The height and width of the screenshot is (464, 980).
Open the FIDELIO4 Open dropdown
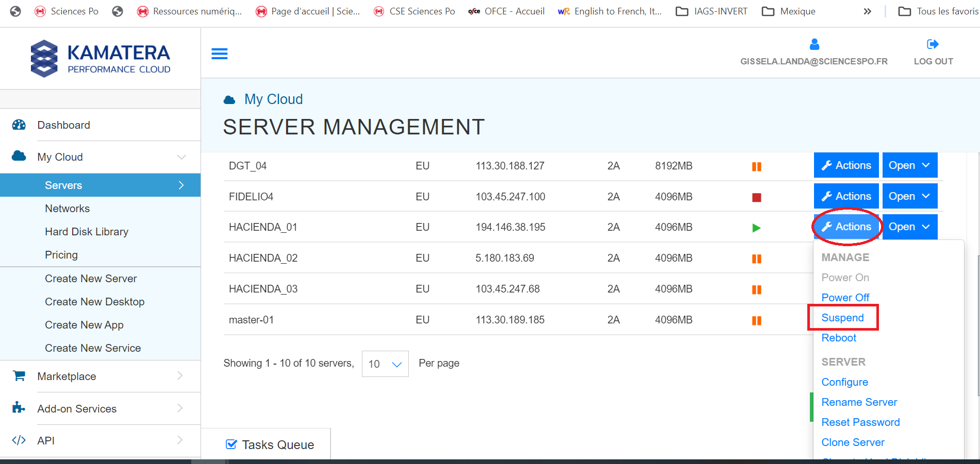910,196
